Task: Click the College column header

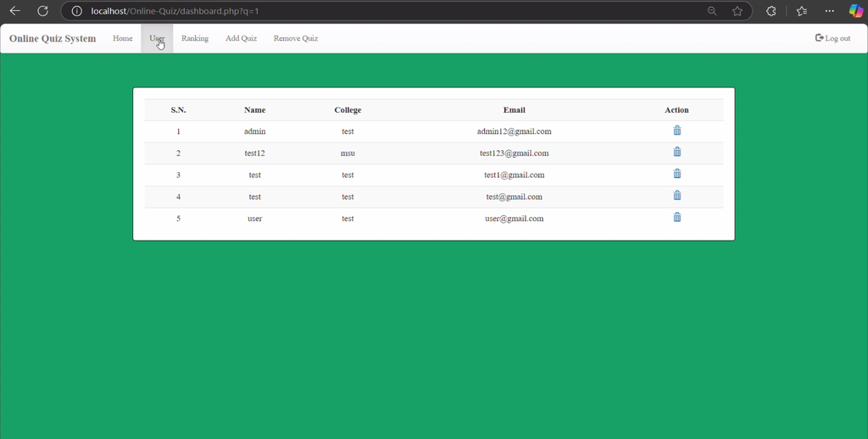Action: point(348,109)
